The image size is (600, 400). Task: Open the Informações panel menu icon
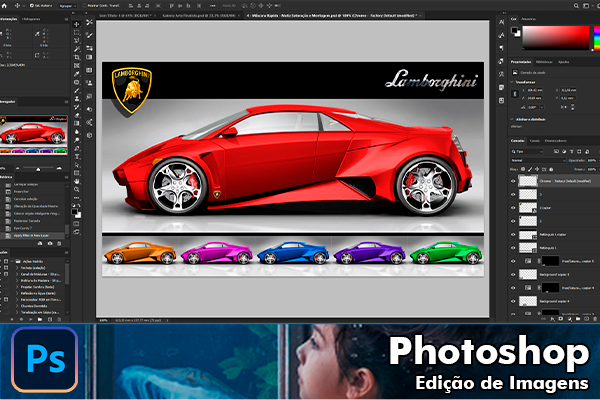66,19
